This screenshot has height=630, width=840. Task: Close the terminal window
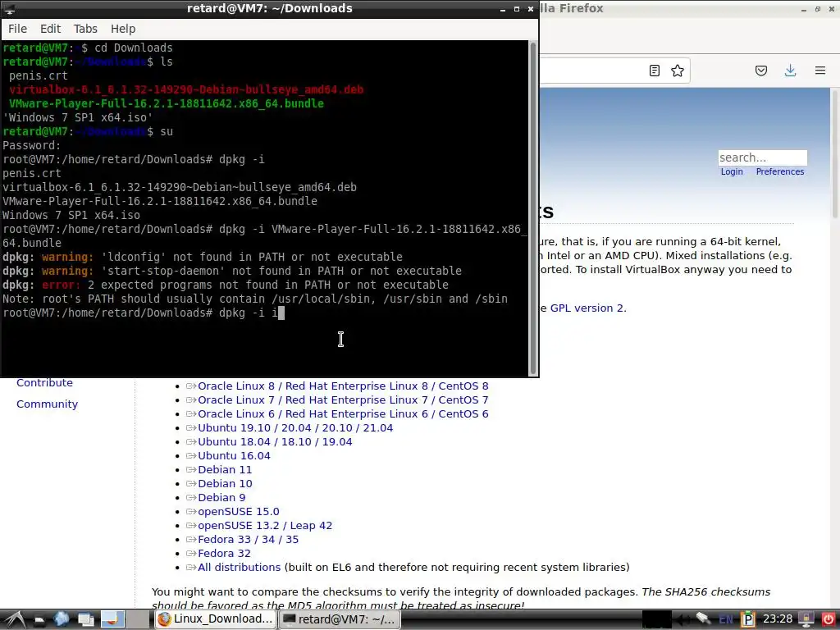(531, 9)
